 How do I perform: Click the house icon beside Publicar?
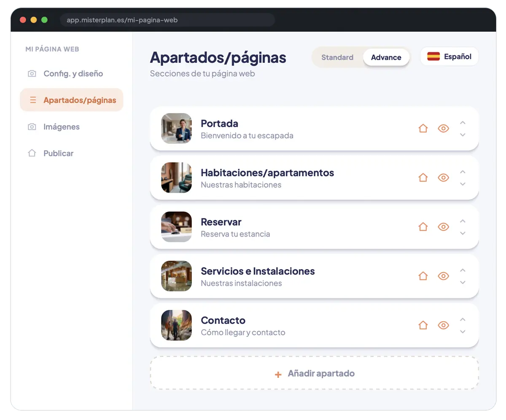32,153
